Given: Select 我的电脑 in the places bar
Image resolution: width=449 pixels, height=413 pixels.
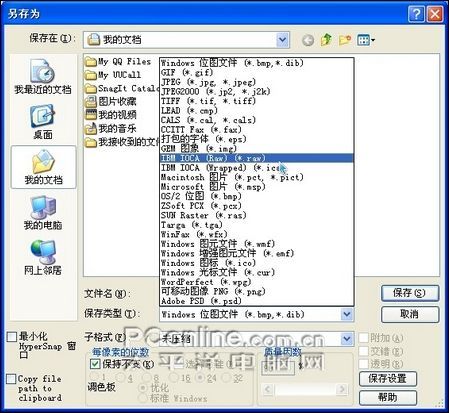Looking at the screenshot, I should click(43, 213).
